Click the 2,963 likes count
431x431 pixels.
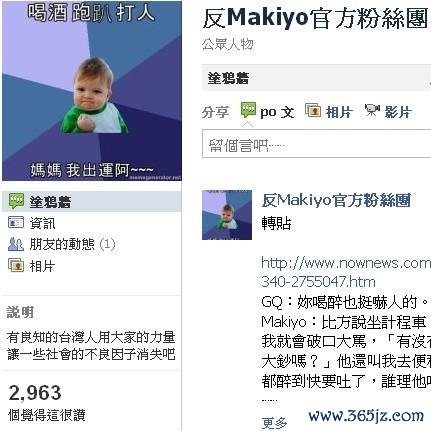(x=35, y=393)
